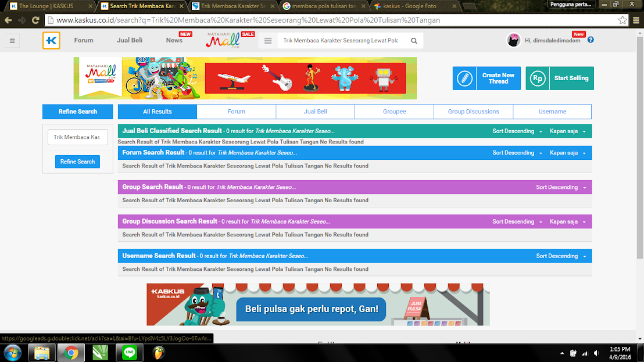Switch to the Username results tab
This screenshot has width=644, height=362.
552,112
